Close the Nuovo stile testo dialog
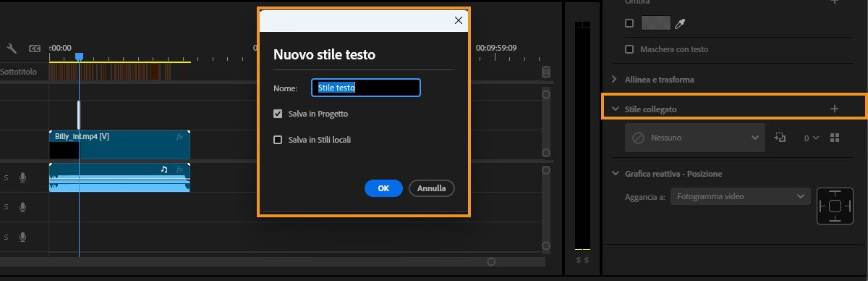The height and width of the screenshot is (281, 868). tap(458, 20)
